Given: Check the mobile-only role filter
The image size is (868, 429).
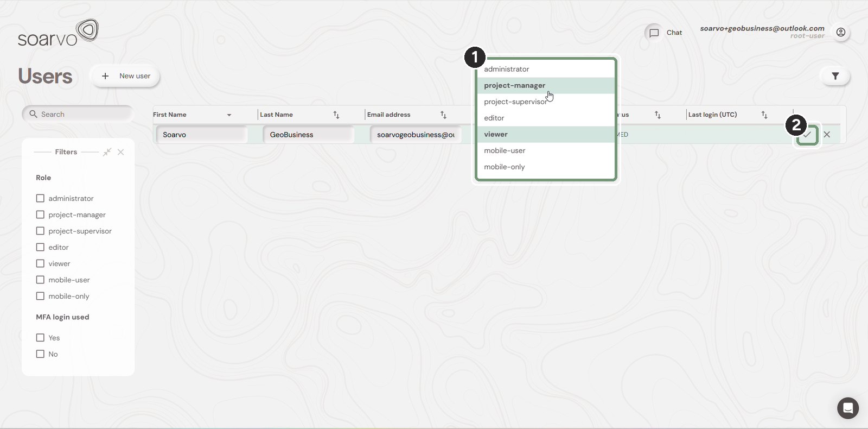Looking at the screenshot, I should [x=40, y=296].
